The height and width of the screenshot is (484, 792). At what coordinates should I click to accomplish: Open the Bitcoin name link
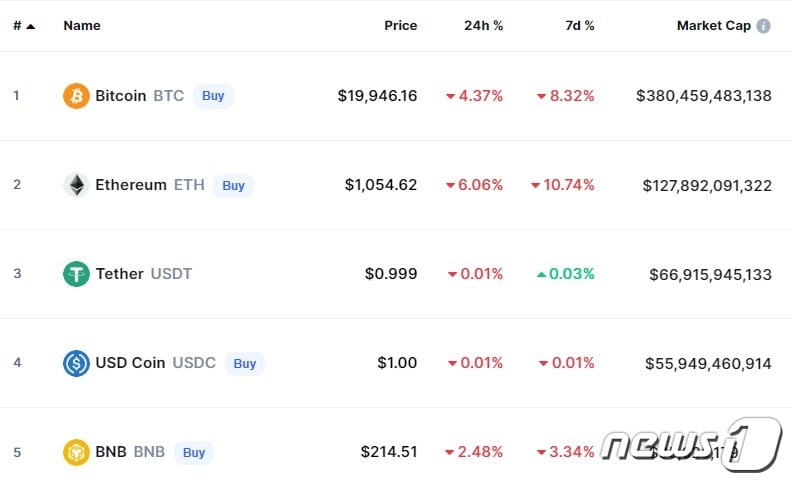pyautogui.click(x=120, y=96)
